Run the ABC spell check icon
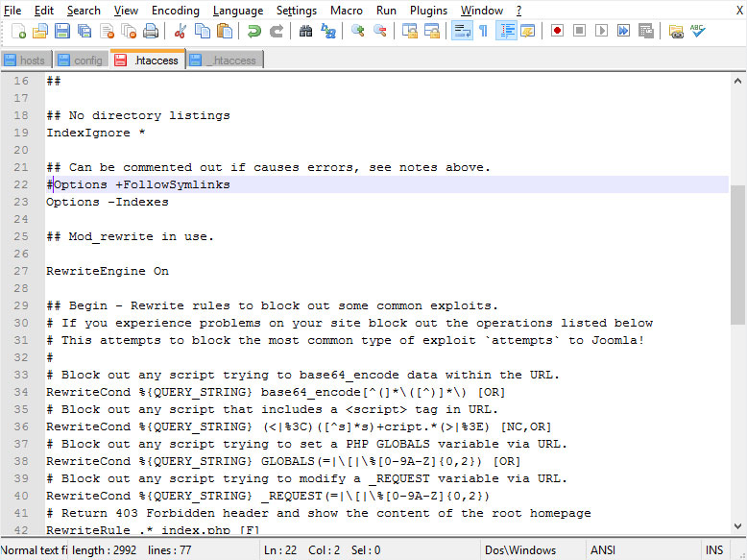 (x=697, y=31)
